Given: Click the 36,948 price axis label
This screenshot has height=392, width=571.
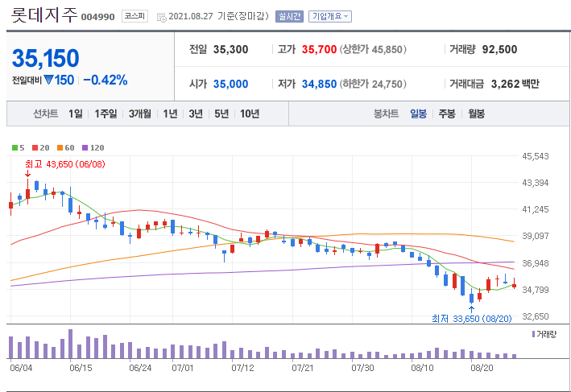Looking at the screenshot, I should (x=536, y=263).
